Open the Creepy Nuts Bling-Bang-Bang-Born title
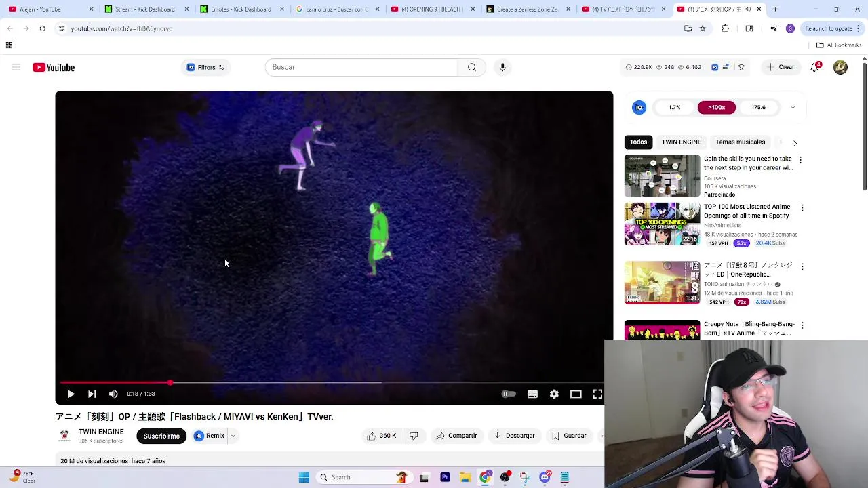 pos(749,329)
